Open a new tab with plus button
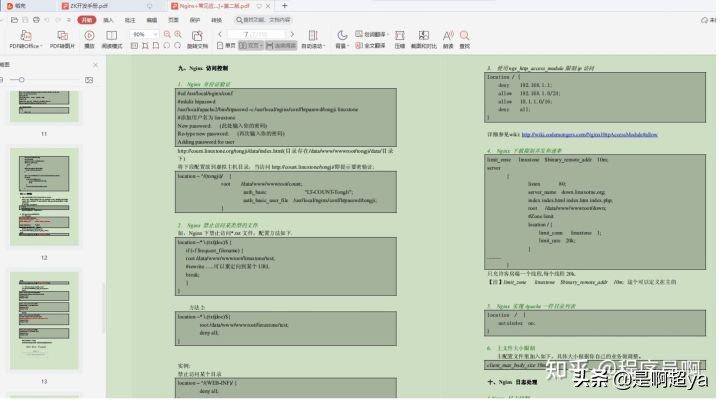720x400 pixels. (x=285, y=6)
